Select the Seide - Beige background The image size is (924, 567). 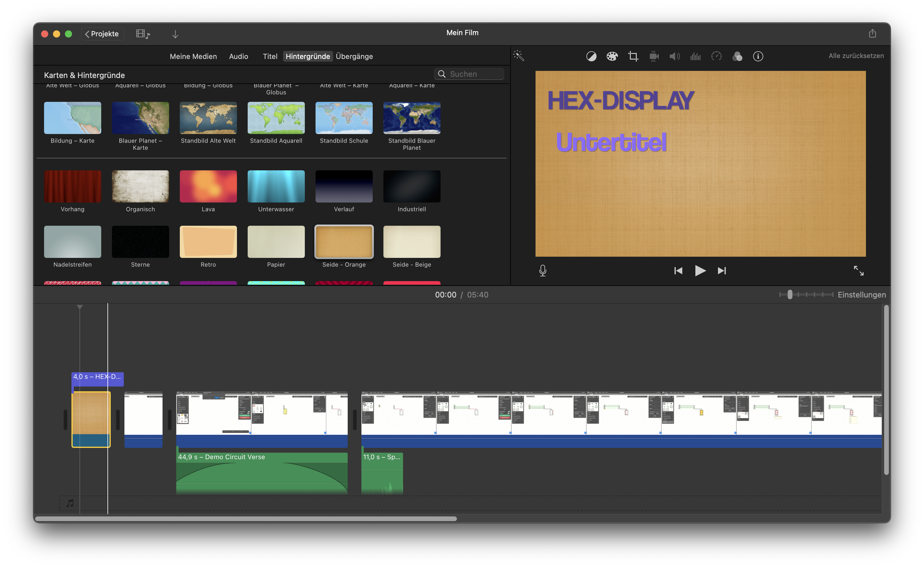[412, 242]
